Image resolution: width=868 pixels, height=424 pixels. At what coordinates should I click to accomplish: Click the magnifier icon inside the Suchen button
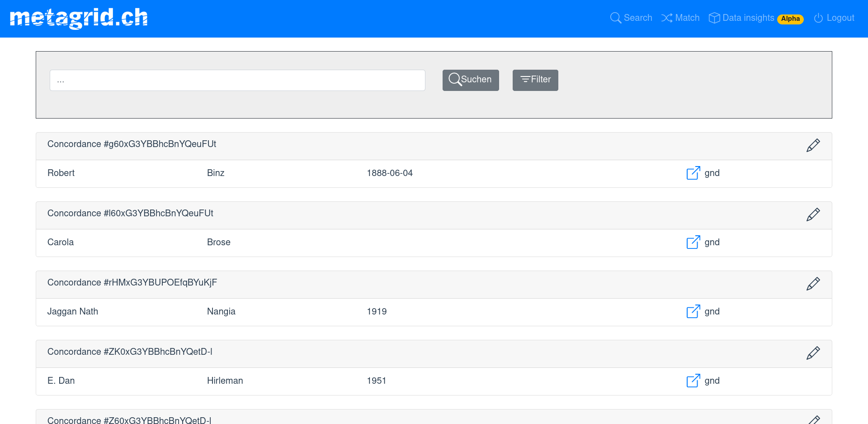coord(455,79)
